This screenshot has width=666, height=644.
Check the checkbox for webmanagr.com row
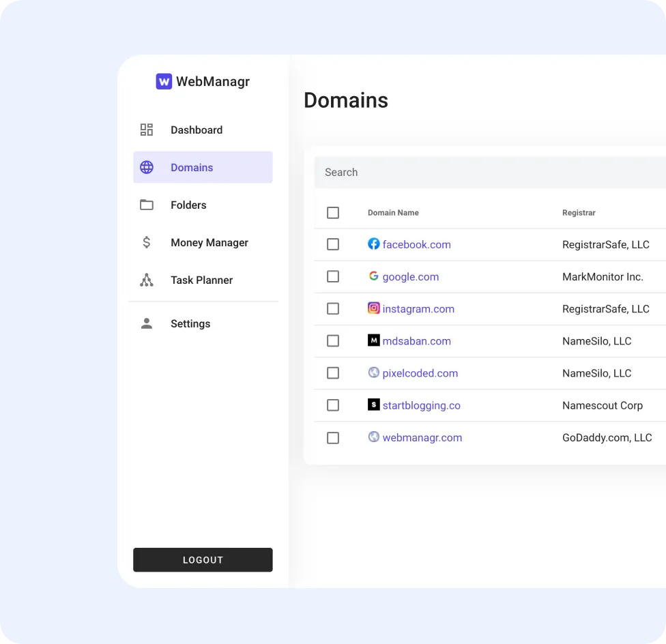[x=333, y=437]
